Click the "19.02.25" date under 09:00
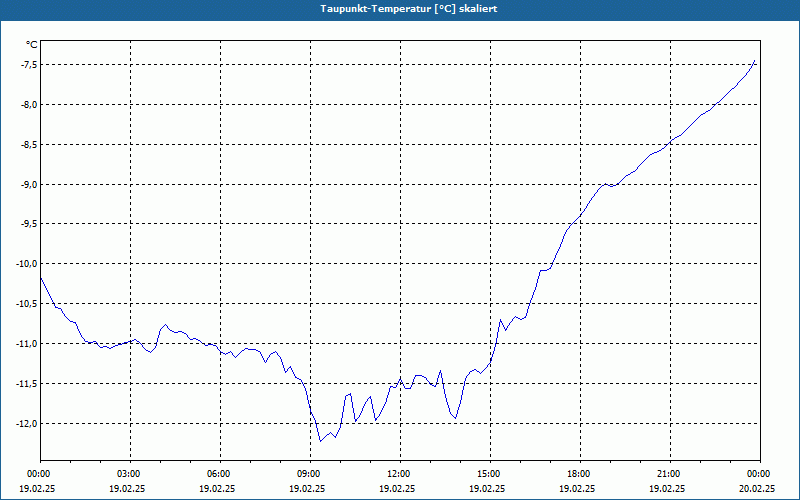 click(x=308, y=488)
